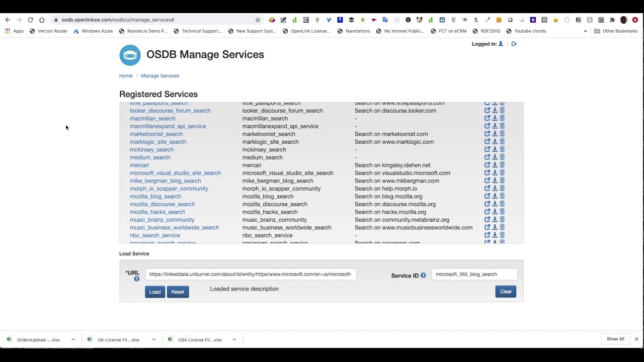Expand options for USA License File xlsx download
The height and width of the screenshot is (362, 644).
(x=234, y=339)
